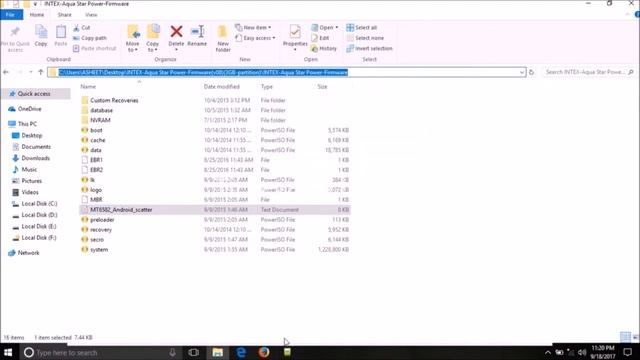Open Downloads in navigation pane
This screenshot has width=640, height=360.
pyautogui.click(x=36, y=158)
